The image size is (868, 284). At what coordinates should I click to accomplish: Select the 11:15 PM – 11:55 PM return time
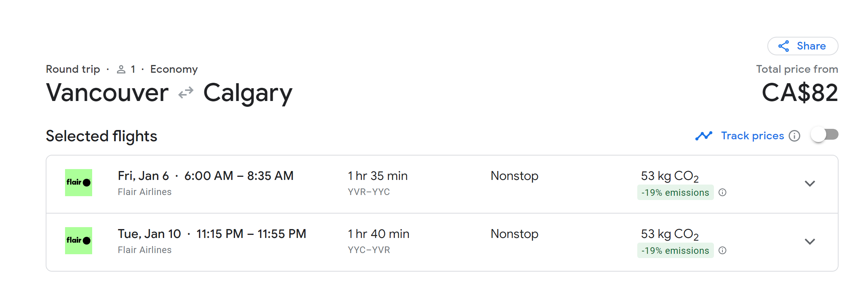pyautogui.click(x=251, y=234)
